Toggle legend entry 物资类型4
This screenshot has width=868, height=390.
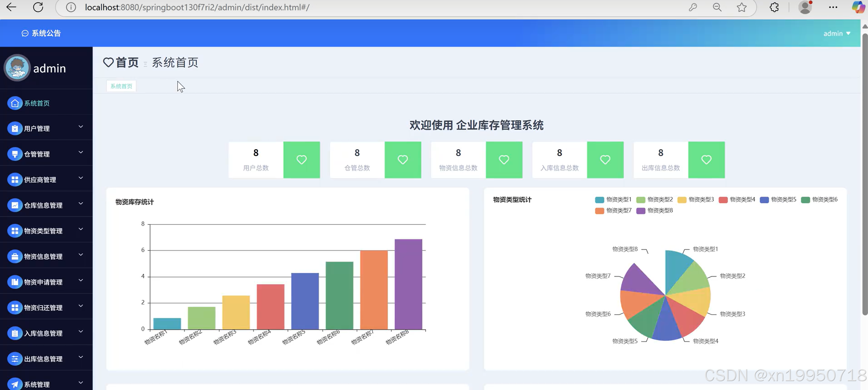737,199
